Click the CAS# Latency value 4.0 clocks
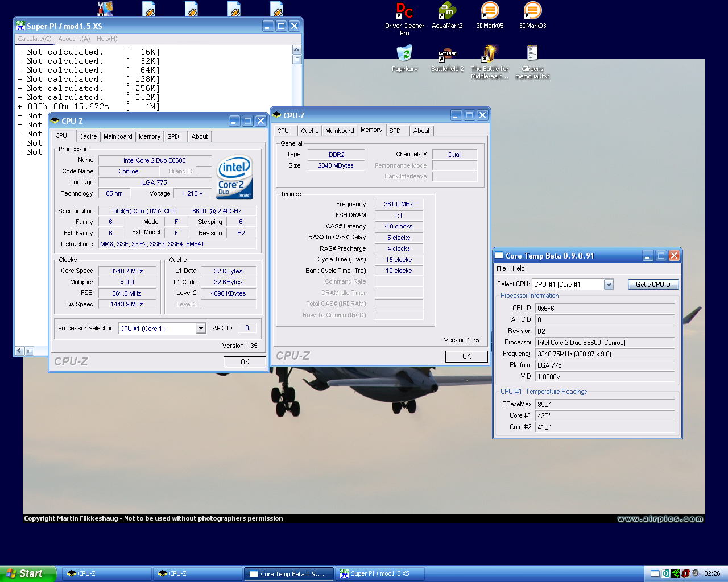This screenshot has width=728, height=582. click(399, 226)
